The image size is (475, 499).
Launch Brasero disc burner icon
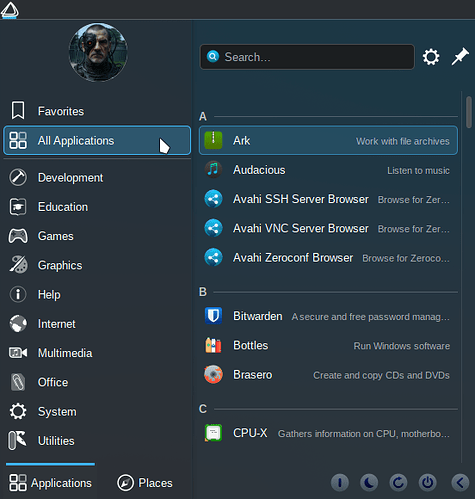(x=213, y=375)
